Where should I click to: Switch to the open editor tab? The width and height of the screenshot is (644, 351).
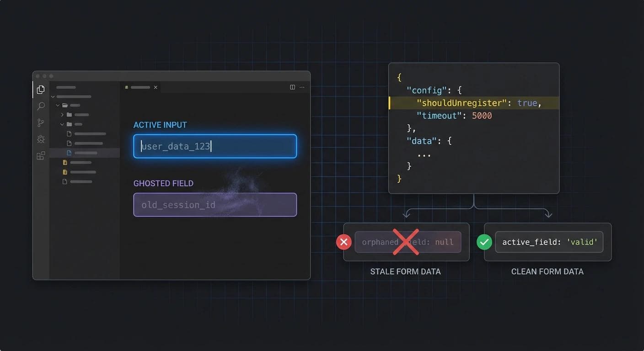pyautogui.click(x=140, y=87)
